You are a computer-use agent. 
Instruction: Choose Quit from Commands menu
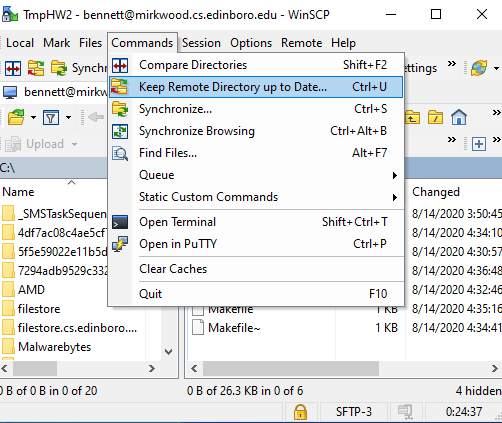[256, 294]
